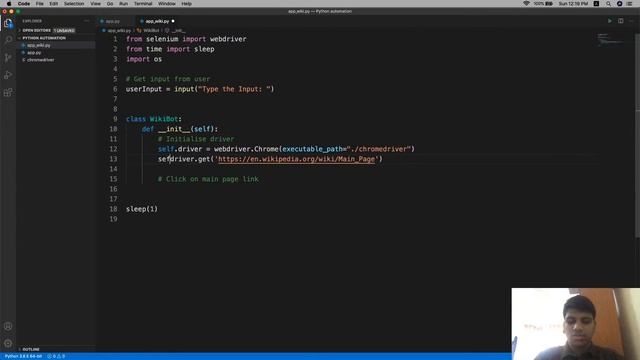Select chromedriver in the file tree
The height and width of the screenshot is (360, 640).
tap(40, 60)
